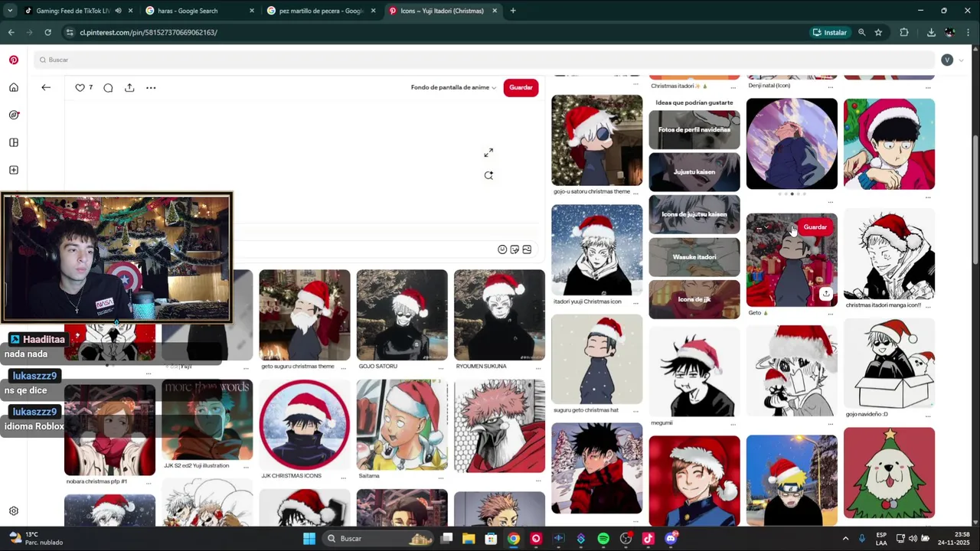Add a photo to the comment
The height and width of the screenshot is (551, 980).
pos(527,249)
